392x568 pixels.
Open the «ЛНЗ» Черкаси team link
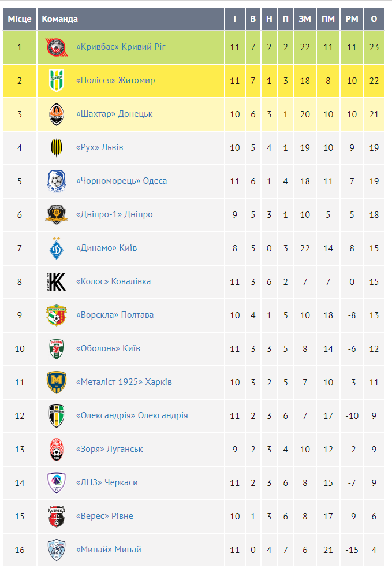tap(107, 482)
